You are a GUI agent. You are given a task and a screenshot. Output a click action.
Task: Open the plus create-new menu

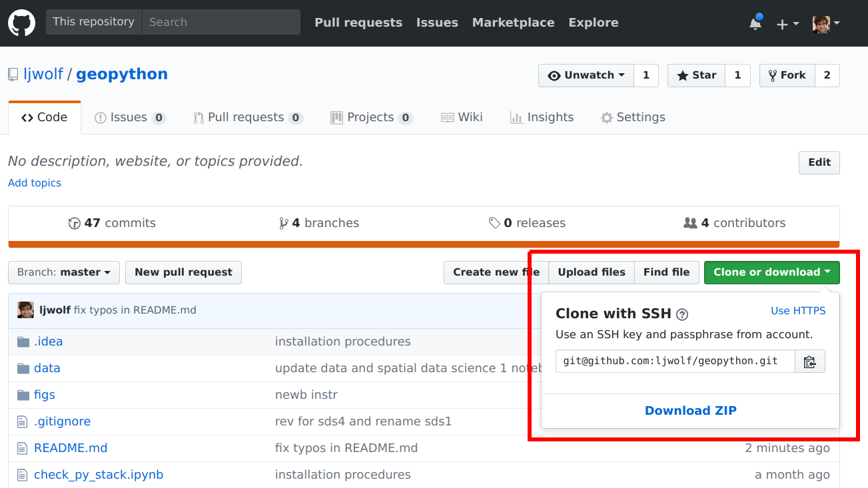point(787,24)
